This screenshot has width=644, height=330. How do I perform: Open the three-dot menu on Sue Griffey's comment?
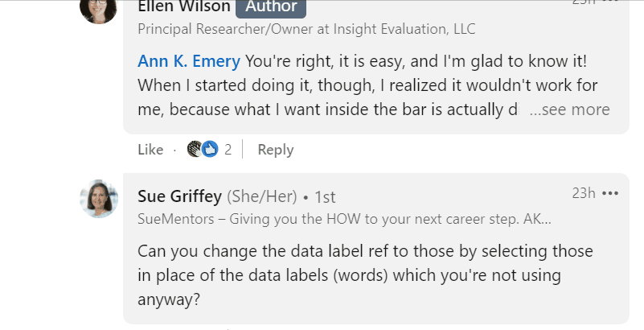[x=610, y=193]
